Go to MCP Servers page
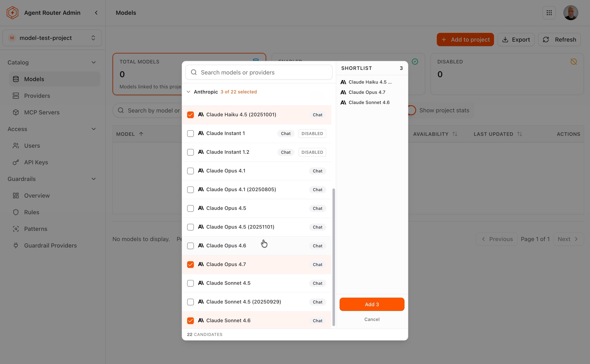 tap(55, 112)
